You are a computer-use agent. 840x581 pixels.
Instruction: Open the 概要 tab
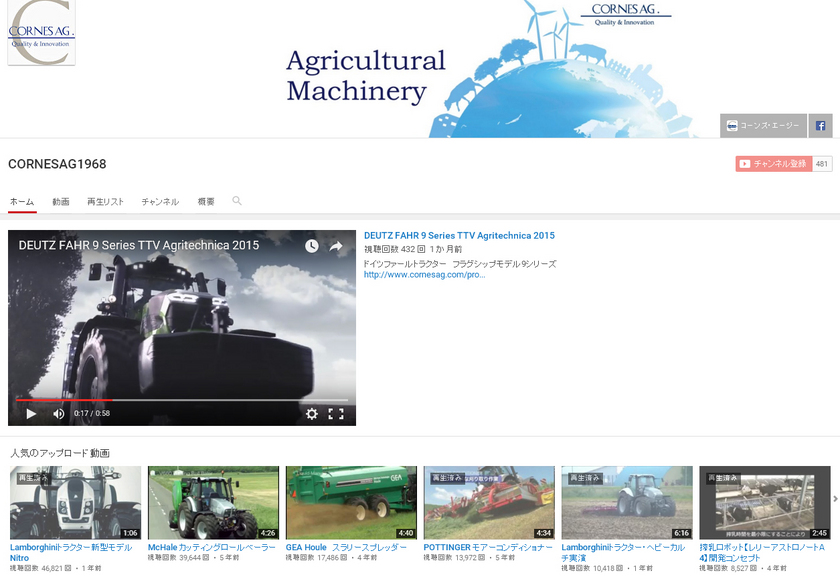click(x=206, y=202)
